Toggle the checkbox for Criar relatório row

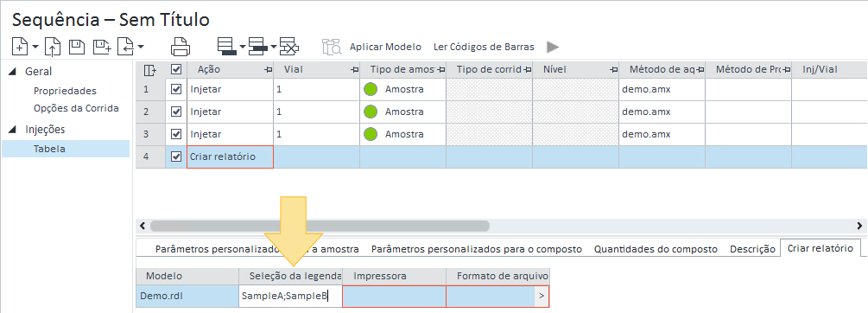[176, 156]
